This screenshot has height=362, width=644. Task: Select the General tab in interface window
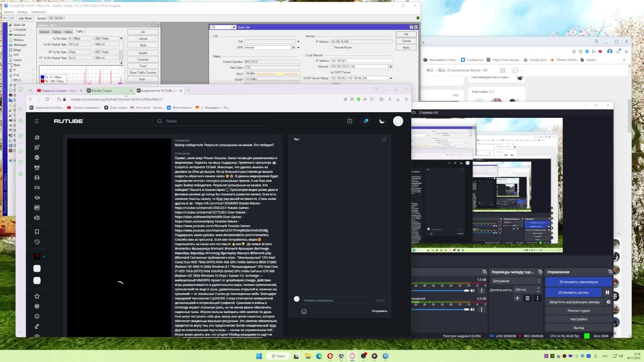point(44,32)
